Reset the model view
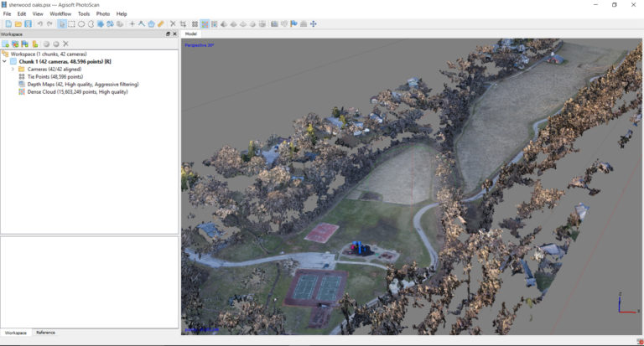The height and width of the screenshot is (346, 644). 313,23
